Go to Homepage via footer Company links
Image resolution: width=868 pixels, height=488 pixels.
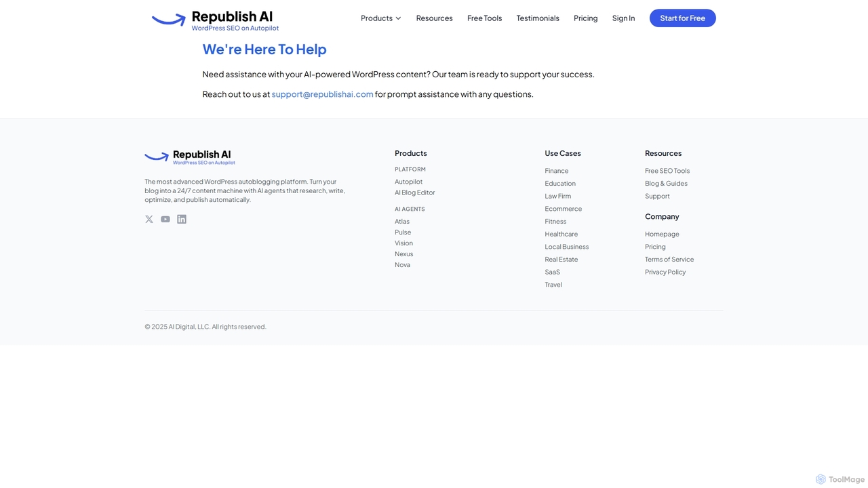663,235
